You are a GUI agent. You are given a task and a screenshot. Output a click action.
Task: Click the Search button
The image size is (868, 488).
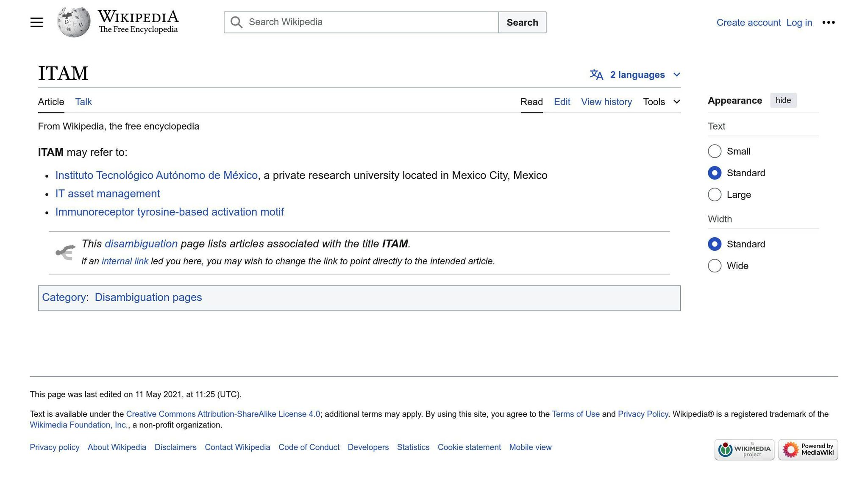522,22
